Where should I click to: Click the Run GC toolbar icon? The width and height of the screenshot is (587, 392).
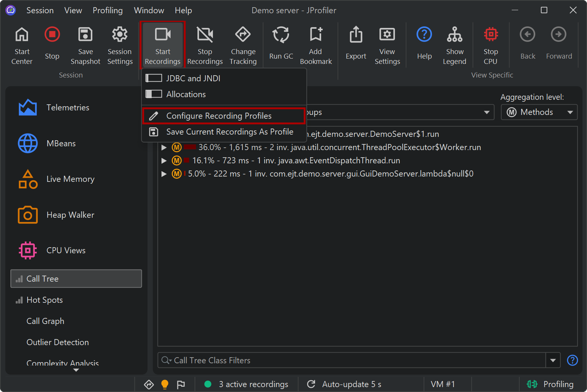pos(281,35)
